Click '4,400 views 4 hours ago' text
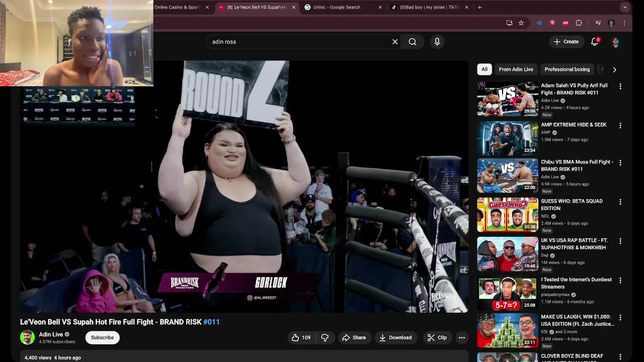The height and width of the screenshot is (362, 644). point(53,357)
